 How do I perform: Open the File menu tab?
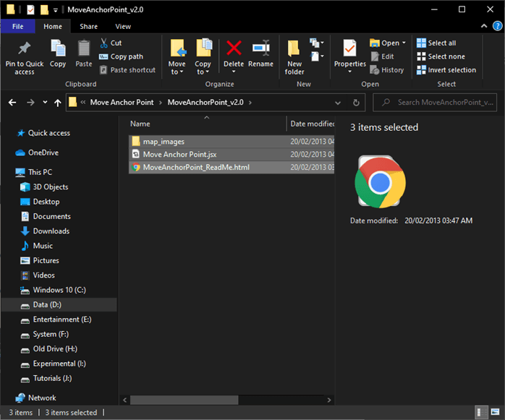click(18, 26)
